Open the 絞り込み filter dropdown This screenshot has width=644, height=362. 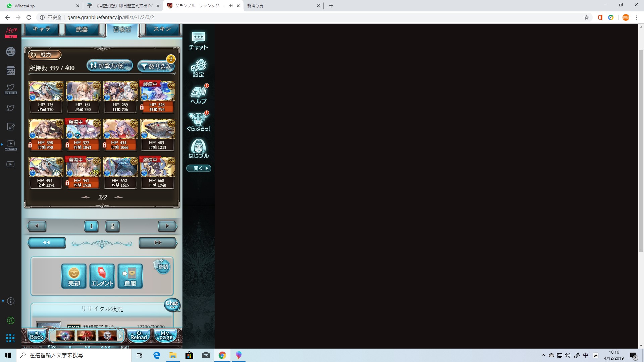(x=156, y=66)
